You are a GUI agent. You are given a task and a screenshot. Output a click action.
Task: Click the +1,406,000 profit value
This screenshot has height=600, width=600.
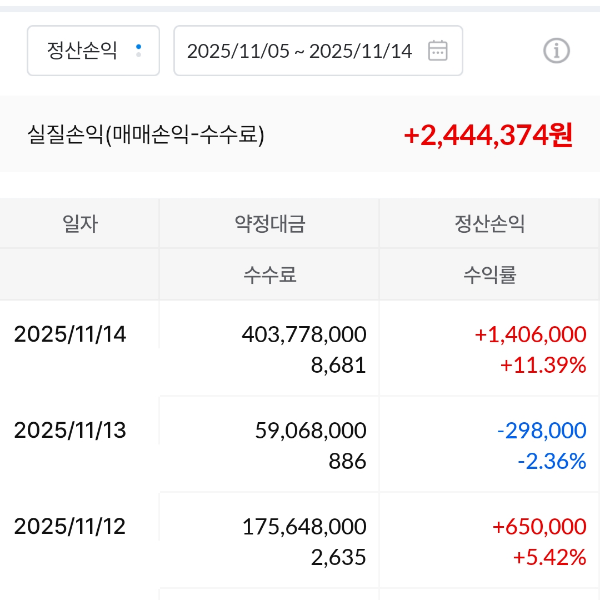pos(530,334)
